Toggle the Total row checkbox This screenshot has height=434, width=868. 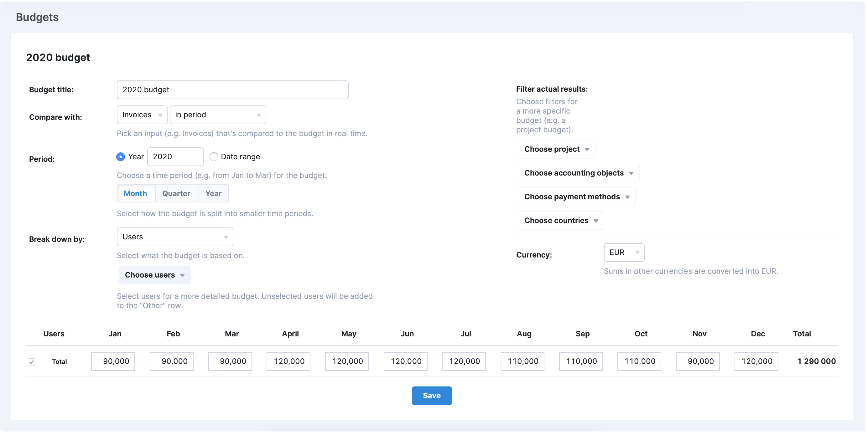pos(32,362)
